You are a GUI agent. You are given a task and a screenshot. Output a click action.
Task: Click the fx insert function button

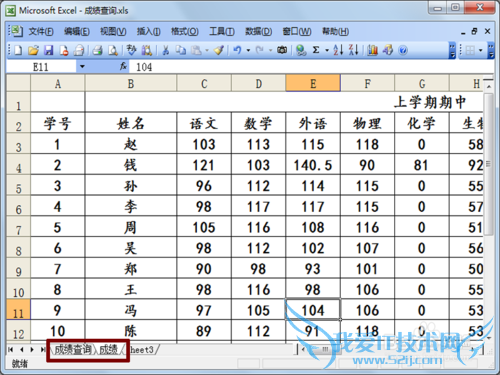coord(123,67)
